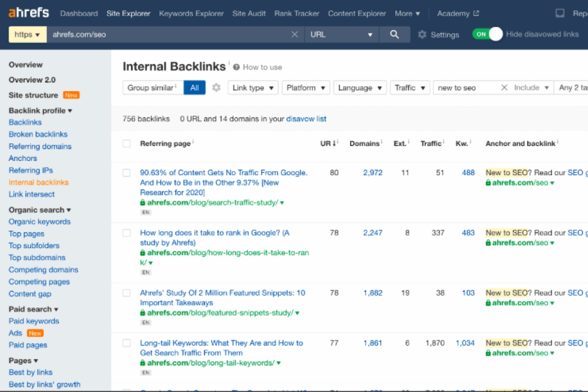
Task: Open the Include dropdown
Action: coord(531,88)
